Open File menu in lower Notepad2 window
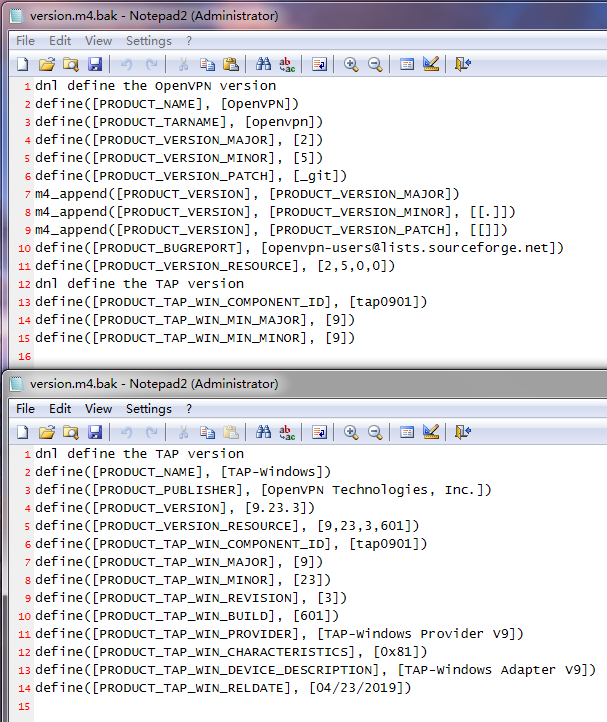Screen dimensions: 607x722 coord(25,409)
